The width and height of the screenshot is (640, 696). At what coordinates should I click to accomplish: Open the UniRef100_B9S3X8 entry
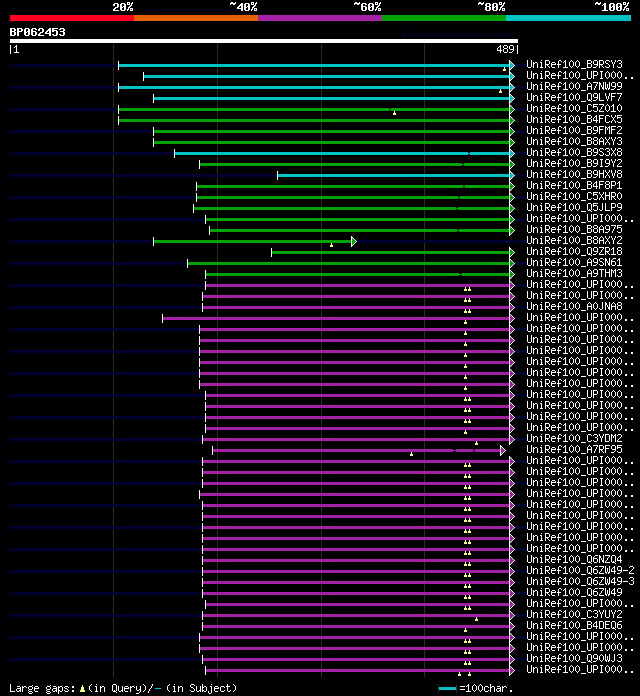[x=574, y=153]
